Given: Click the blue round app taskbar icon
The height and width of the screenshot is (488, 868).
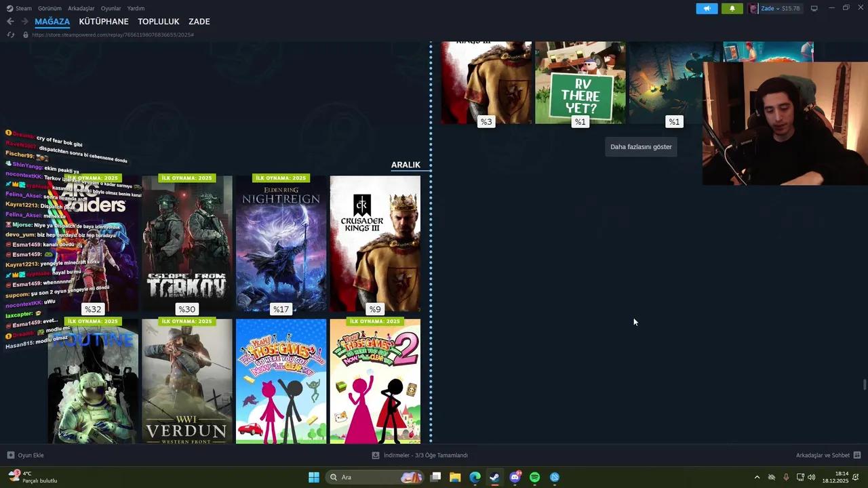Looking at the screenshot, I should click(x=555, y=477).
